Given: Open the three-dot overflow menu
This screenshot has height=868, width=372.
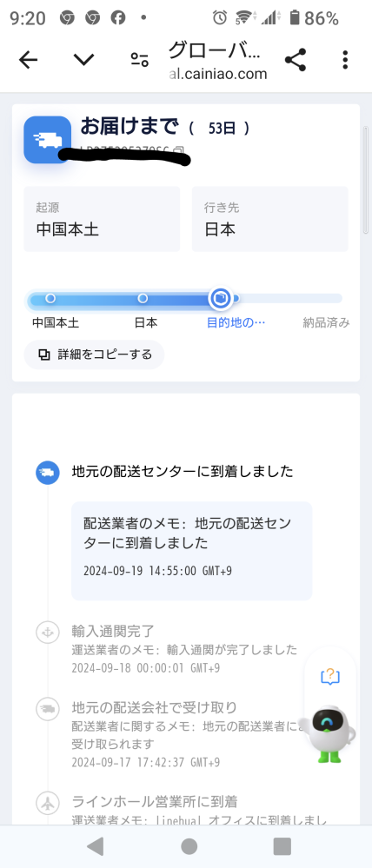Looking at the screenshot, I should click(x=345, y=60).
